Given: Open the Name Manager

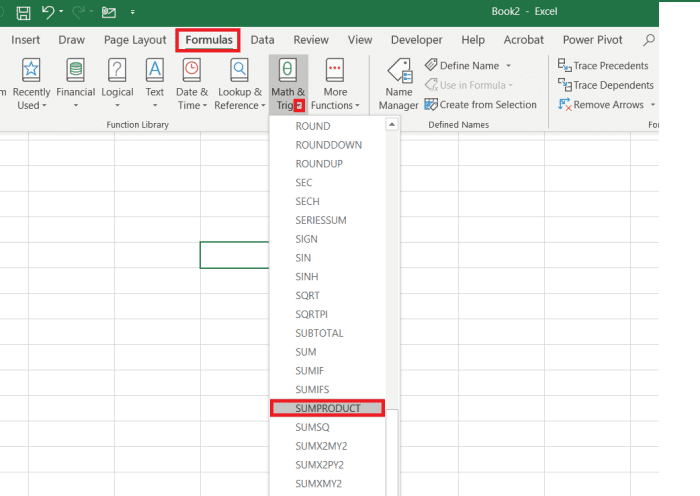Looking at the screenshot, I should (399, 84).
